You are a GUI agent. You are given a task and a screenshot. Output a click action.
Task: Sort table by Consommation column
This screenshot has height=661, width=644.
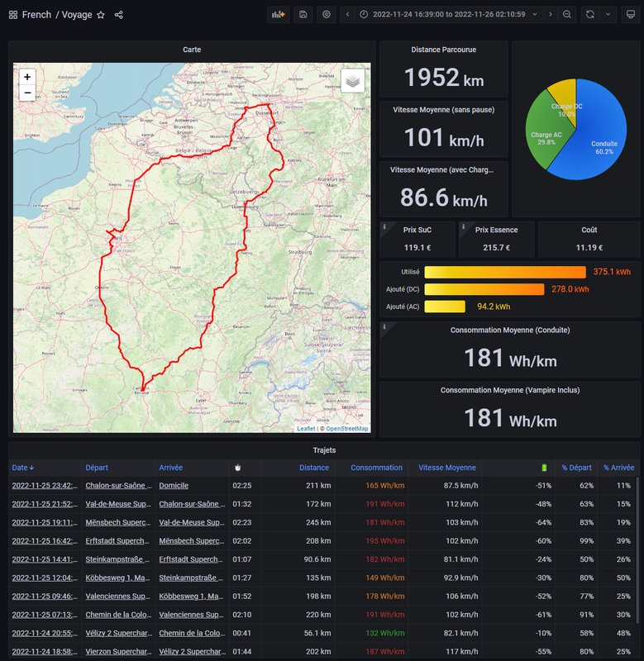click(377, 468)
